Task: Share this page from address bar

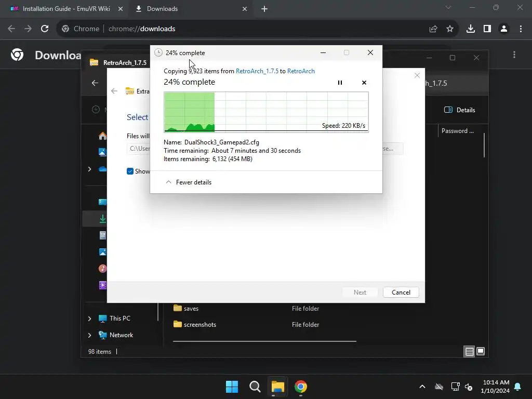Action: [433, 29]
